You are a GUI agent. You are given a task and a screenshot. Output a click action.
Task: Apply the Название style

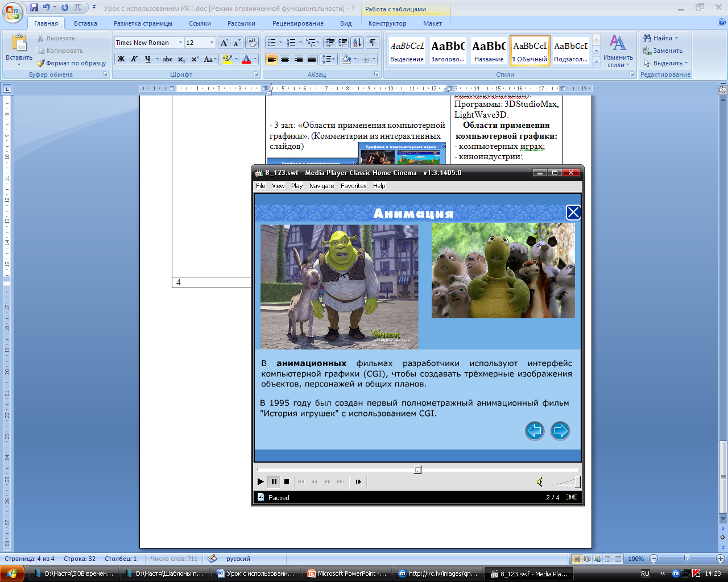489,51
